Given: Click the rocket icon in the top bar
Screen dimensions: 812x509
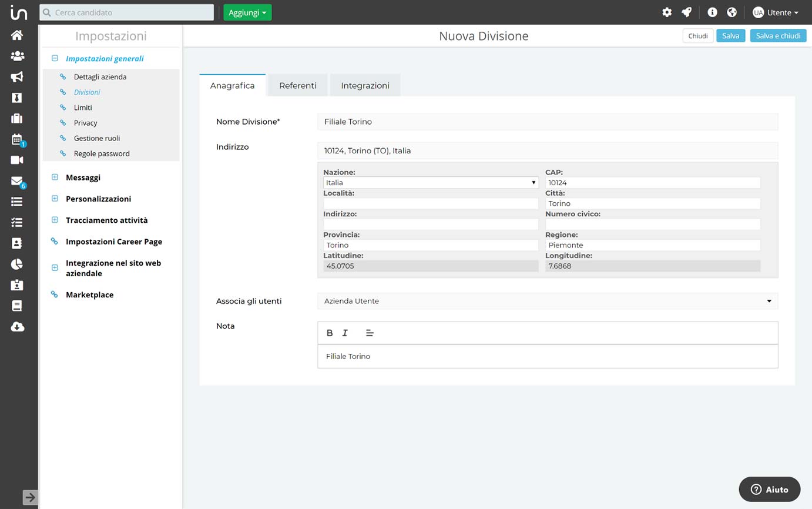Looking at the screenshot, I should [x=686, y=12].
